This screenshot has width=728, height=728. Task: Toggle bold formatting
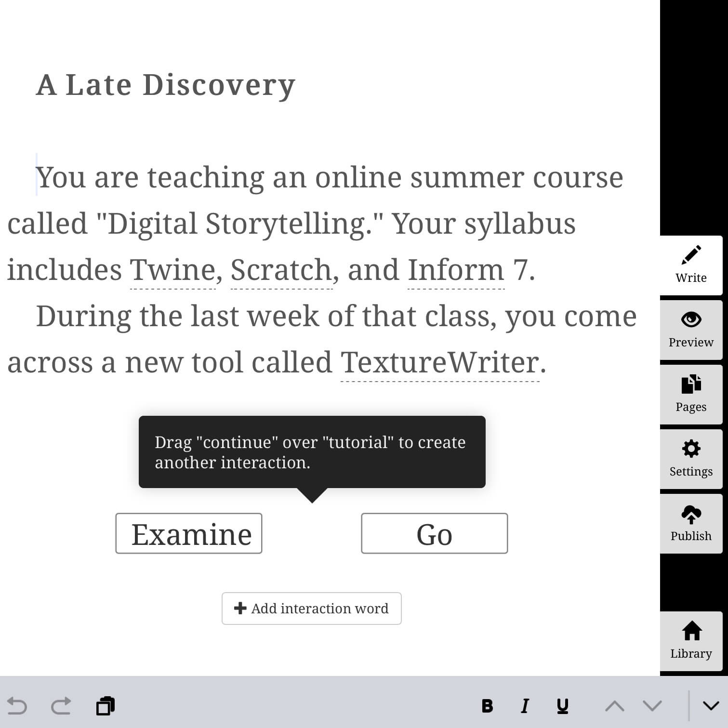pyautogui.click(x=487, y=706)
